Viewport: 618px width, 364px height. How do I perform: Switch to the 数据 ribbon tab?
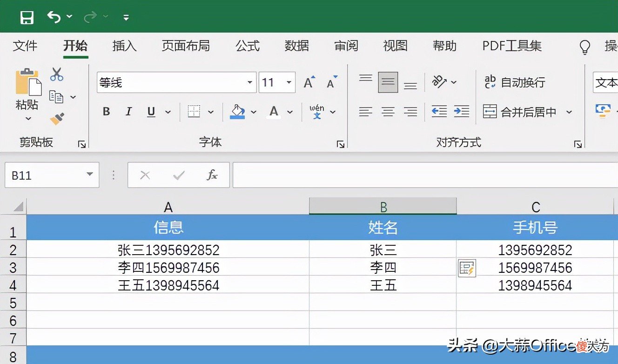(297, 46)
